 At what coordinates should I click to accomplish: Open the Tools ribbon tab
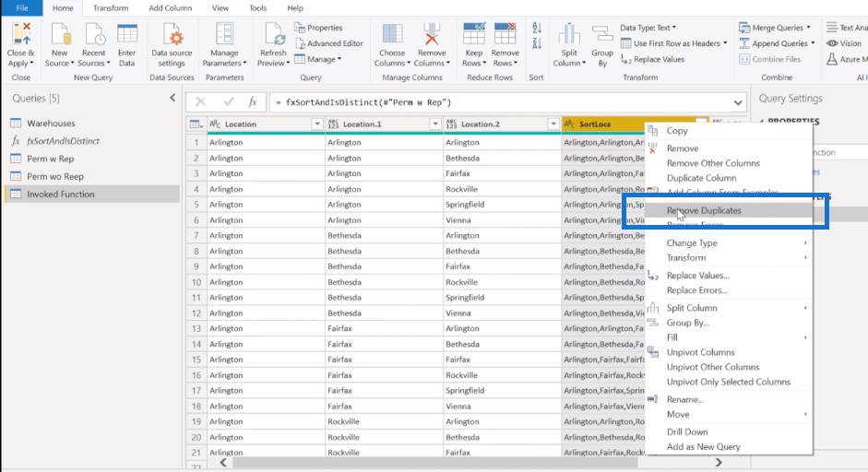tap(257, 7)
